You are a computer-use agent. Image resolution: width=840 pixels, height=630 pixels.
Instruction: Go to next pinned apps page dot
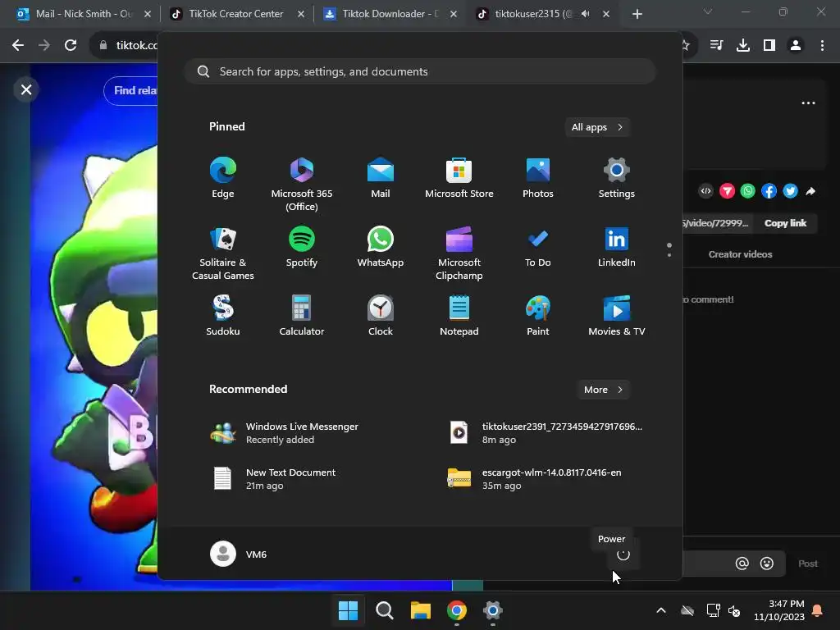(x=669, y=255)
